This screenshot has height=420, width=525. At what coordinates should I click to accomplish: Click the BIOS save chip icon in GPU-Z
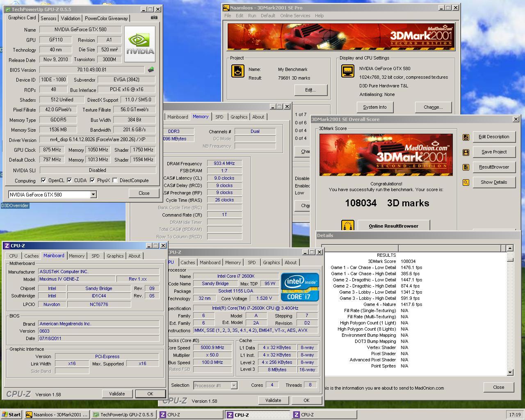tap(151, 70)
